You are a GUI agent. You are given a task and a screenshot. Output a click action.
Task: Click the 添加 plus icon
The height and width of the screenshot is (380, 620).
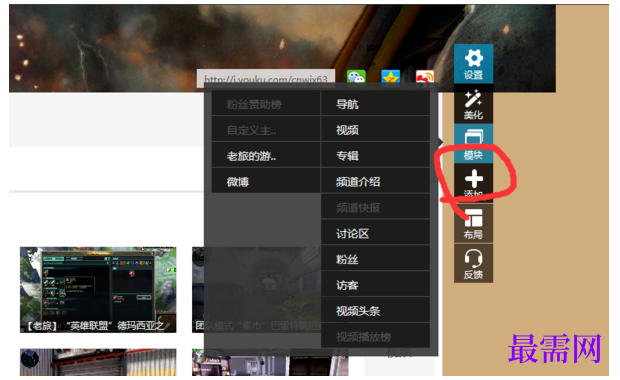(x=473, y=183)
